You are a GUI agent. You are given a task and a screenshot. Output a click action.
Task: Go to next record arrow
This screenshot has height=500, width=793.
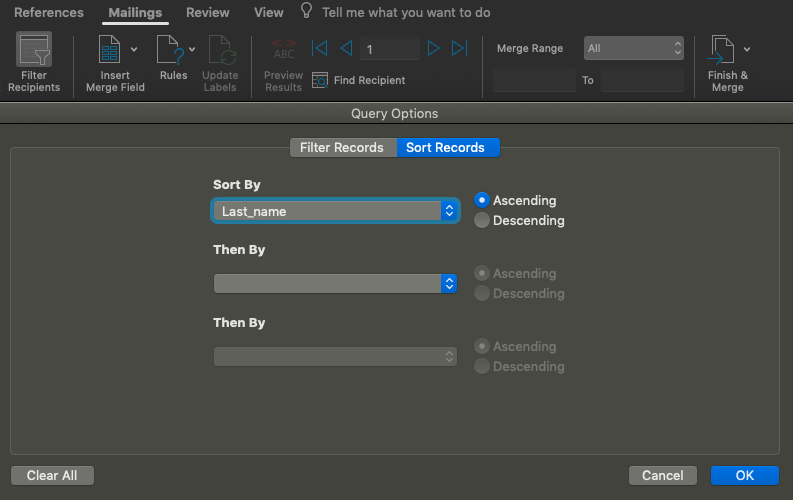433,48
